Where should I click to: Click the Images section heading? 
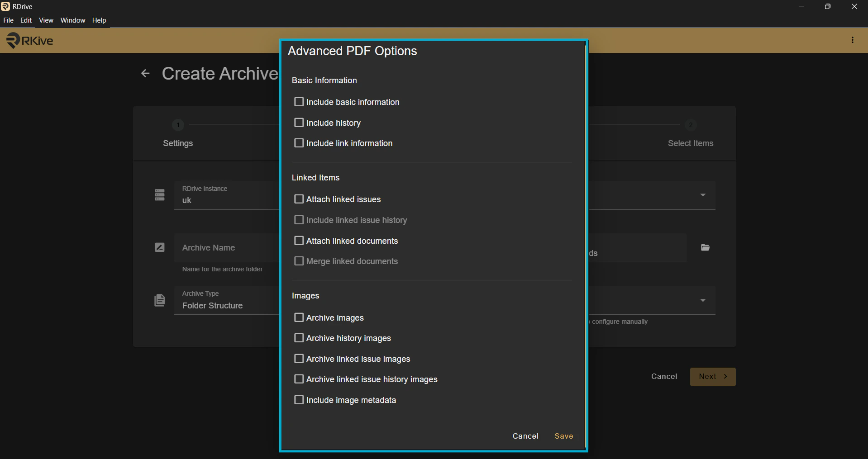pos(305,296)
